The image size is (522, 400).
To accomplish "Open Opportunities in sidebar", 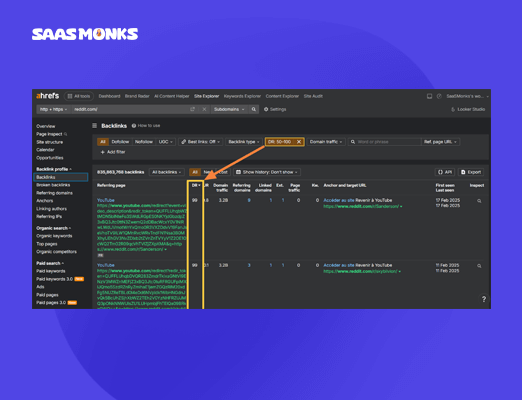I will [50, 158].
